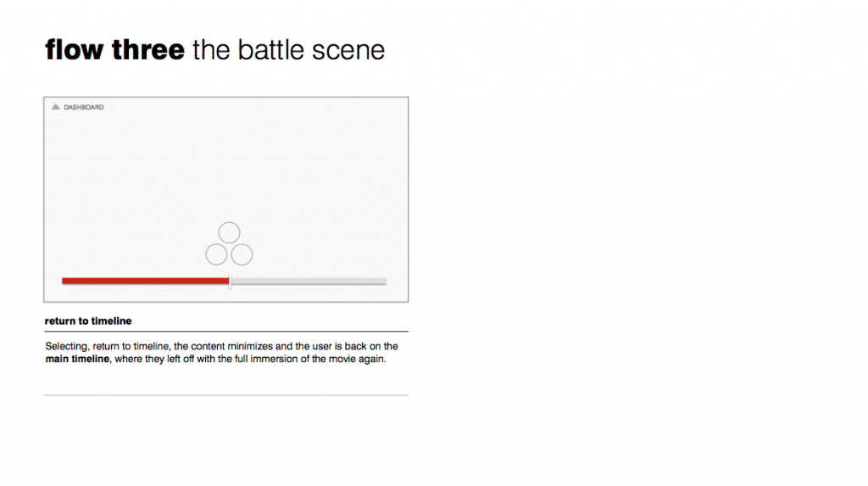Open the DASHBOARD label
The height and width of the screenshot is (486, 868).
(x=84, y=108)
